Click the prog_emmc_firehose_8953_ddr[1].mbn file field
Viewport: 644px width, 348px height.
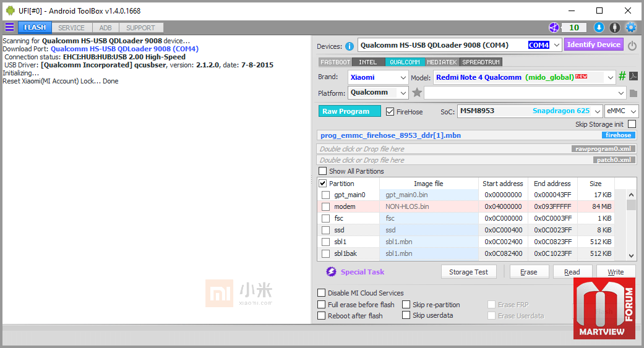[477, 135]
